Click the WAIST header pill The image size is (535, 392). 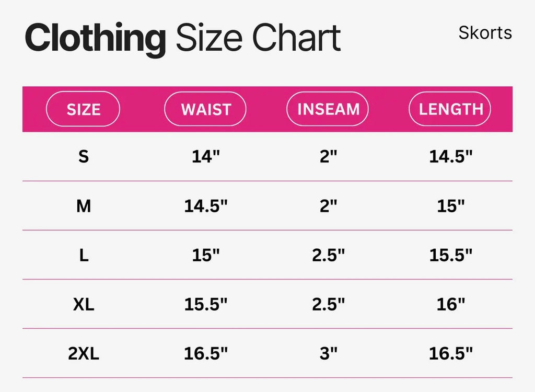[205, 109]
